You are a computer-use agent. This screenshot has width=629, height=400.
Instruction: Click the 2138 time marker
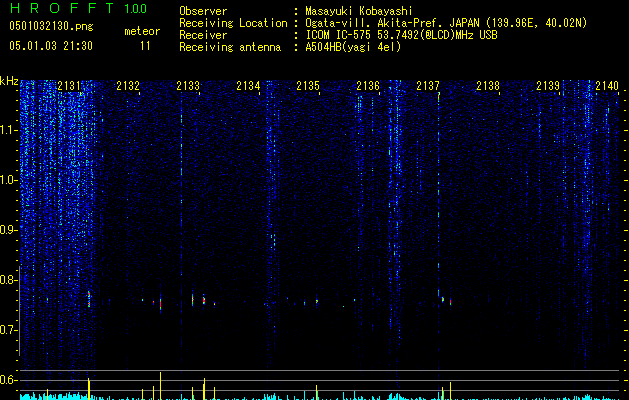click(x=488, y=86)
